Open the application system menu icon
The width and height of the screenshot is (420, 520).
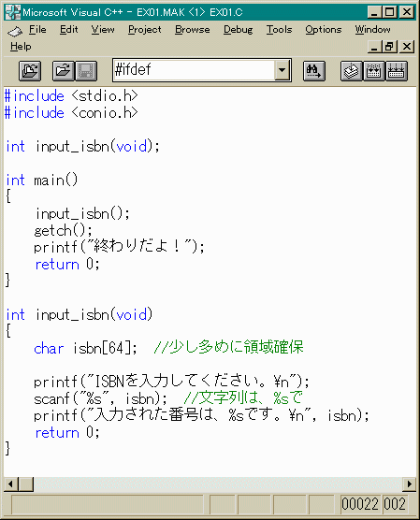coord(12,12)
